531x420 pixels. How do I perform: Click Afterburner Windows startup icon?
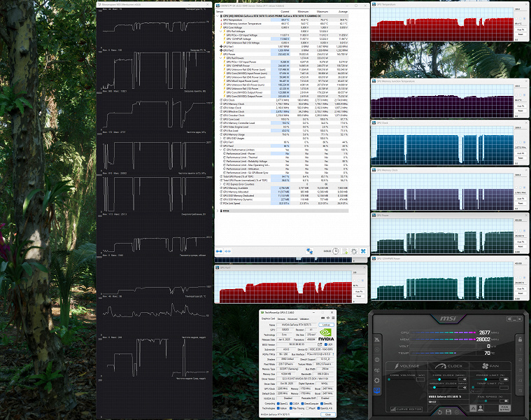(509, 319)
